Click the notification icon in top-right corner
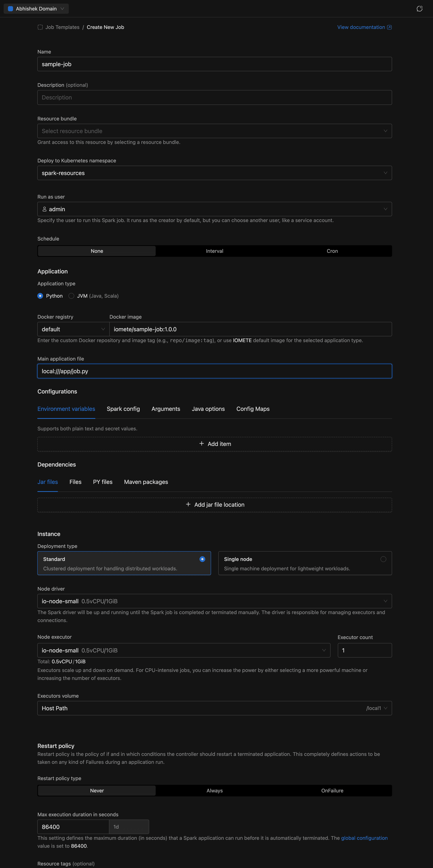Viewport: 433px width, 868px height. click(419, 9)
